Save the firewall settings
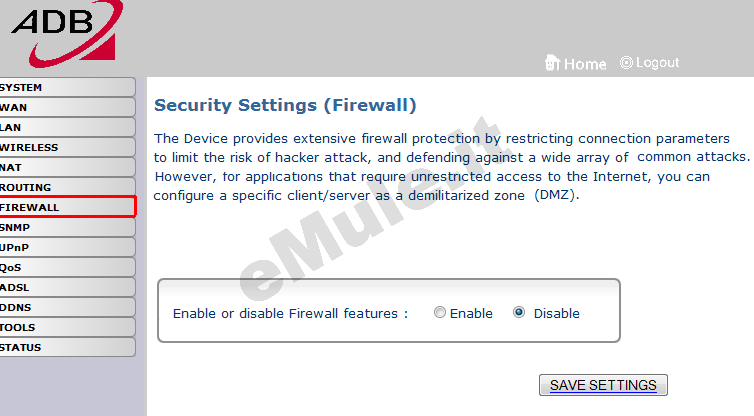This screenshot has width=754, height=416. (x=603, y=385)
